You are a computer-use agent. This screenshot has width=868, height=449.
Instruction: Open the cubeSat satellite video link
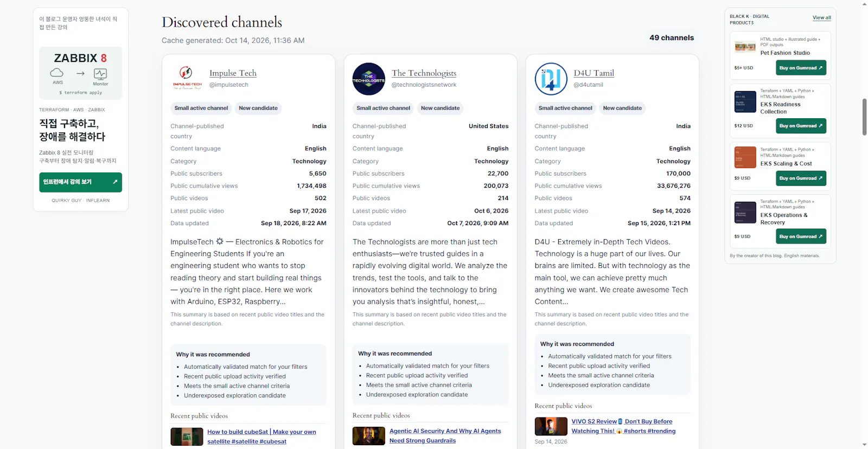(x=261, y=437)
